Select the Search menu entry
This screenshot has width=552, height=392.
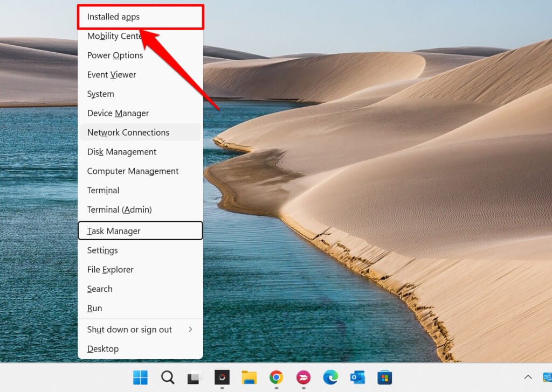pyautogui.click(x=140, y=289)
